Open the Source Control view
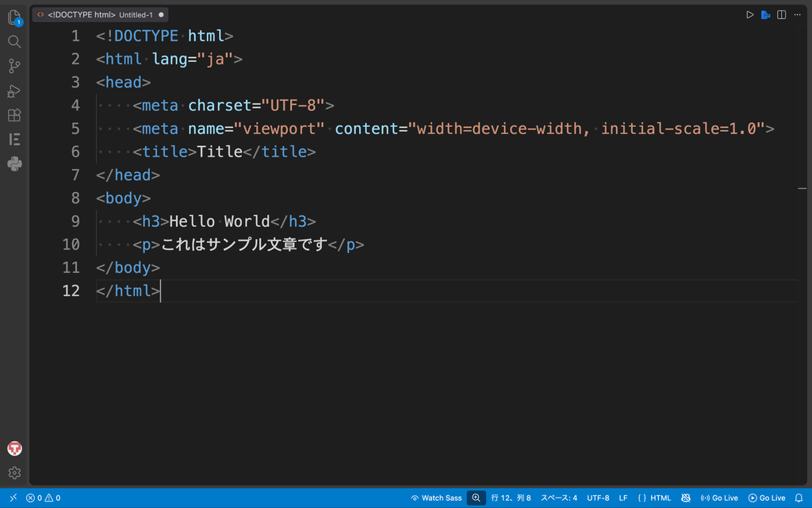812x508 pixels. click(14, 66)
